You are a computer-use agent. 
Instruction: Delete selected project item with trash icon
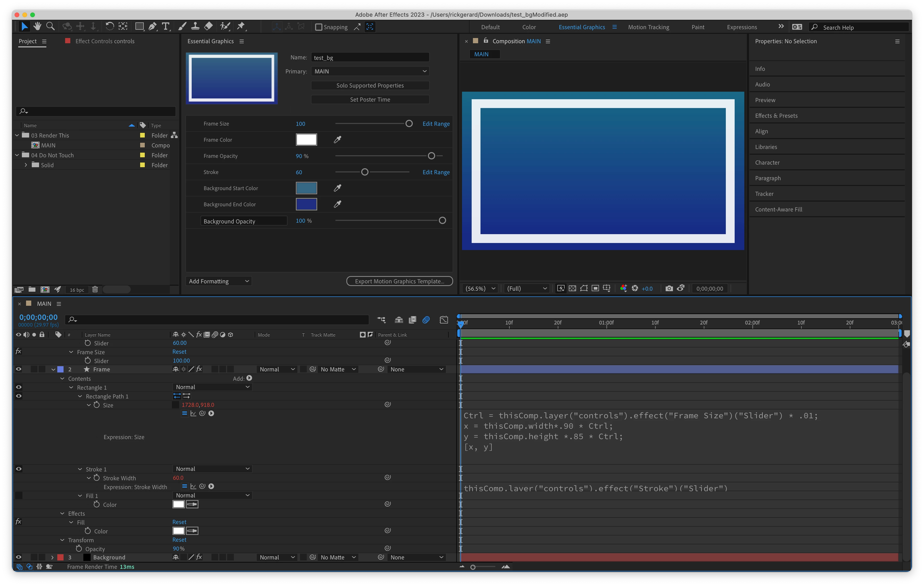(95, 290)
